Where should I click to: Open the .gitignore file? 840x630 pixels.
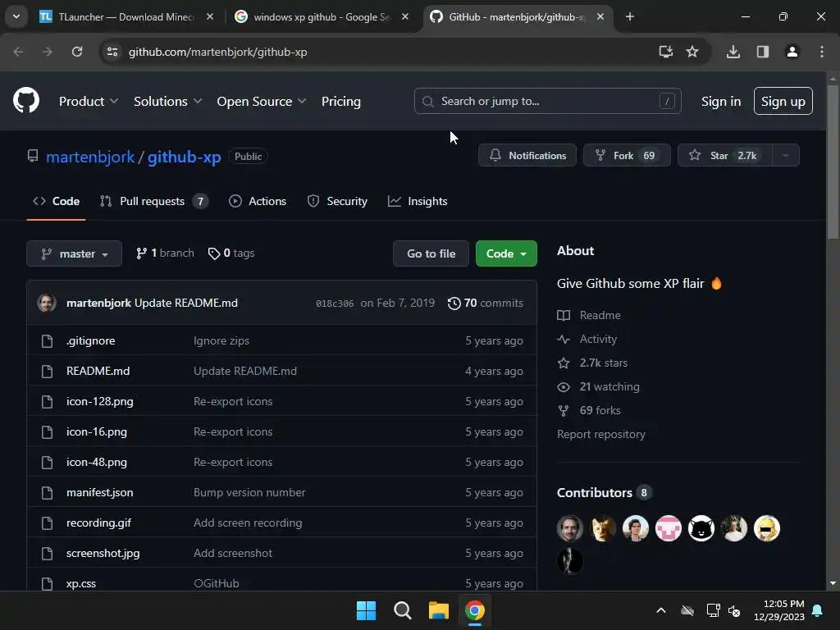click(x=90, y=340)
